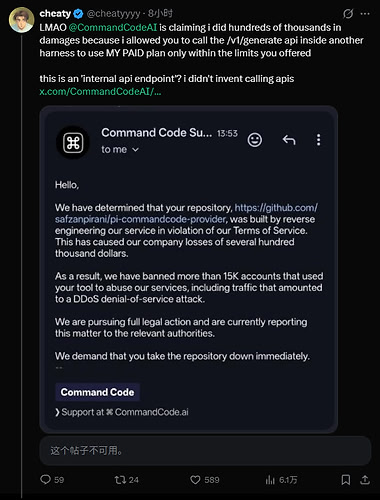The image size is (380, 500).
Task: Click the cheaty display name
Action: click(x=55, y=13)
